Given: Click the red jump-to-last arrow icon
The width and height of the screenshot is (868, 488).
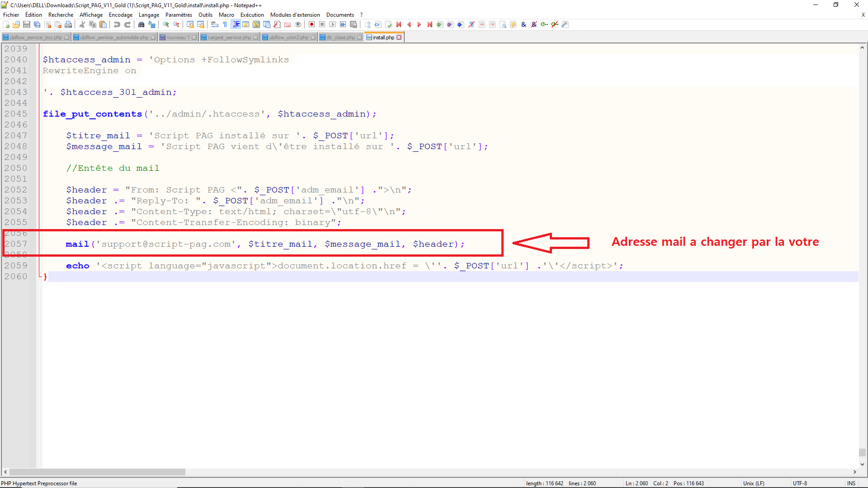Looking at the screenshot, I should pos(429,24).
